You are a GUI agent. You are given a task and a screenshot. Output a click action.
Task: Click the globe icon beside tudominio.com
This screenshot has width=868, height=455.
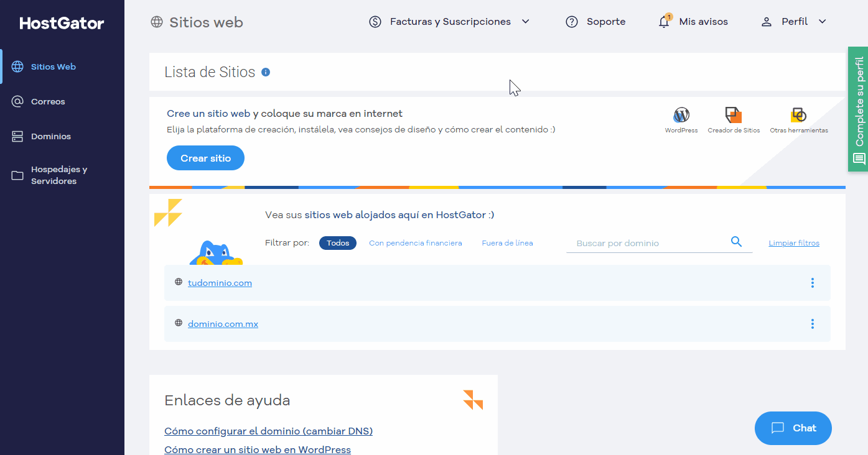click(179, 282)
